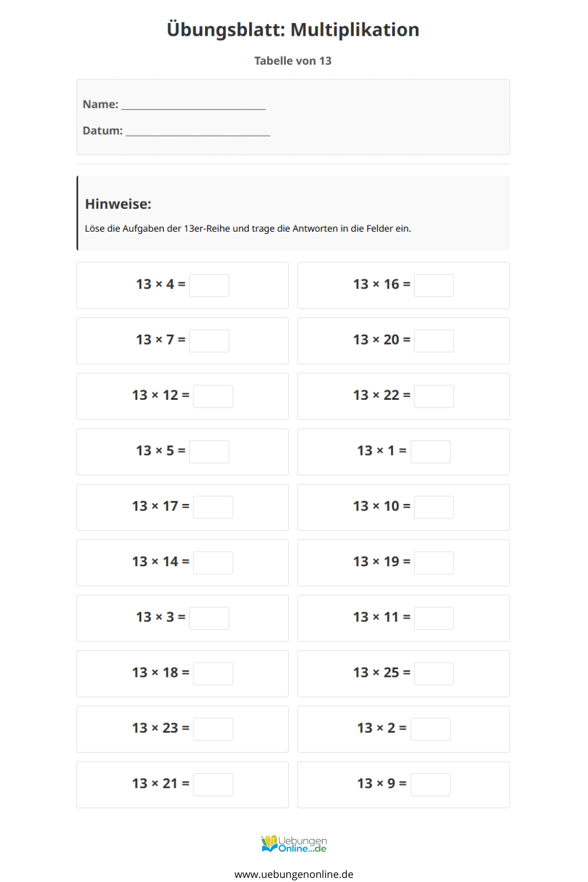
Task: Click the answer box for 13 × 4
Action: (x=209, y=285)
